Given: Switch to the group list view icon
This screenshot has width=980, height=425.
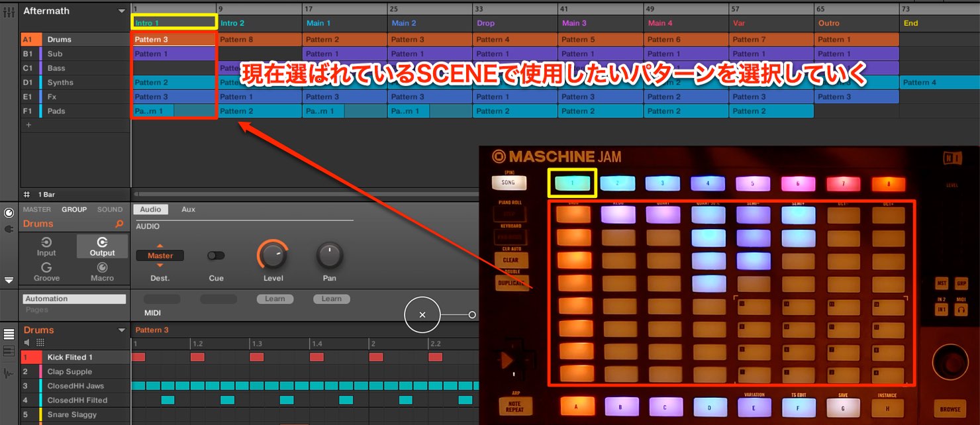Looking at the screenshot, I should tap(9, 333).
